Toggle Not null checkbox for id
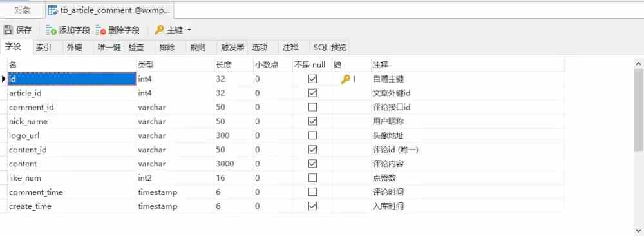Image resolution: width=644 pixels, height=236 pixels. tap(312, 79)
